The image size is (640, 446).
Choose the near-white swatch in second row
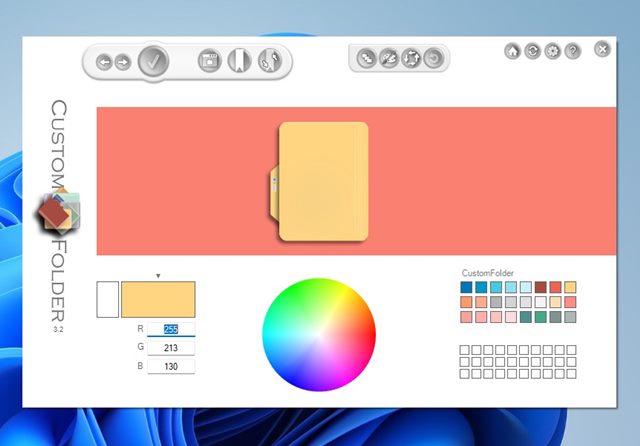point(540,302)
